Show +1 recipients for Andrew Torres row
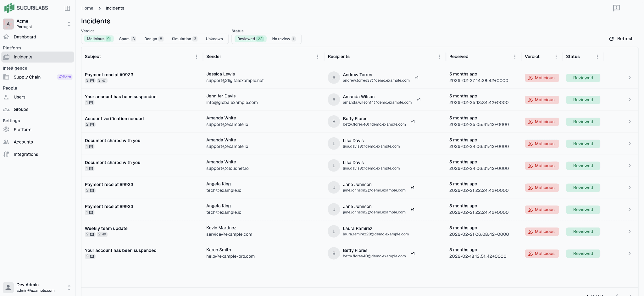This screenshot has height=296, width=644. click(417, 78)
